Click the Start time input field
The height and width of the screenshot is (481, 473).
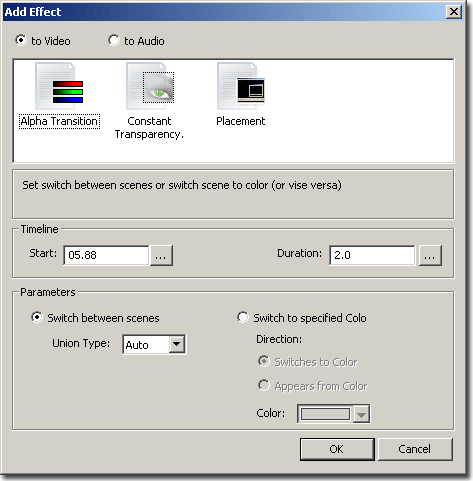[106, 256]
